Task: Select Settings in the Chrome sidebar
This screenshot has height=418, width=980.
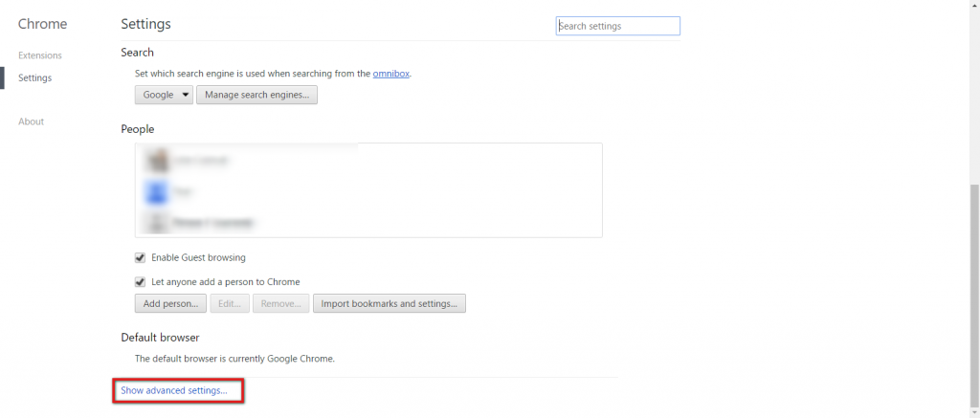Action: [x=35, y=78]
